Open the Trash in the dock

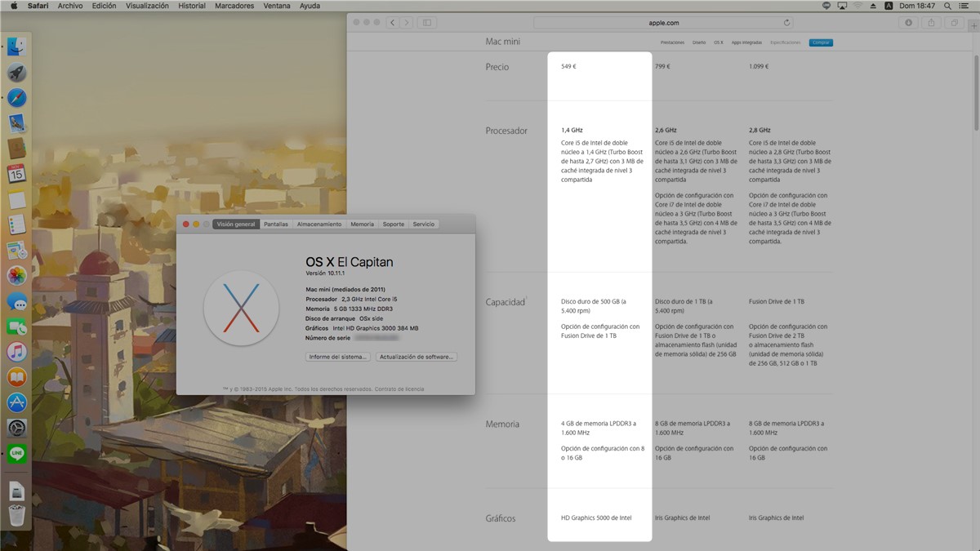[16, 515]
